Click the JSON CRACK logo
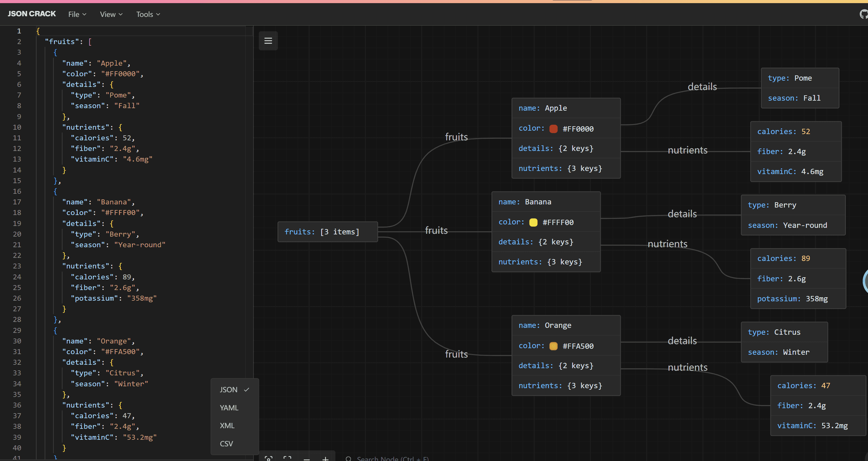 [32, 14]
